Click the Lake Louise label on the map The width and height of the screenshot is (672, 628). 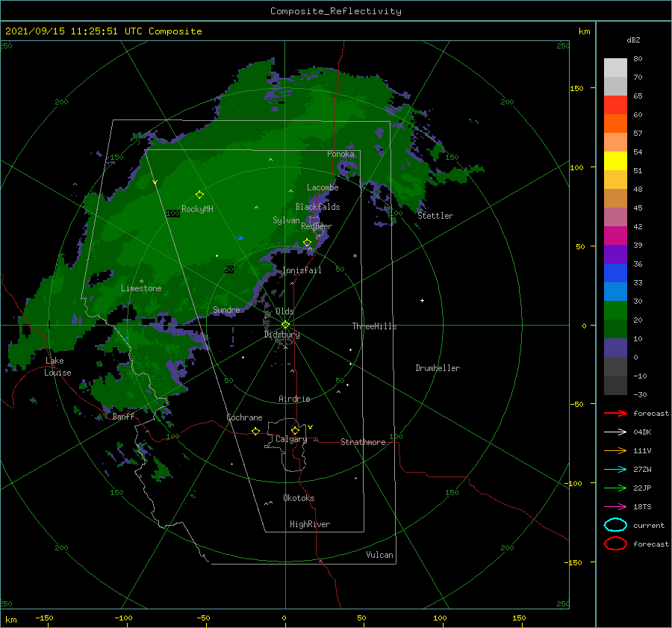(57, 367)
